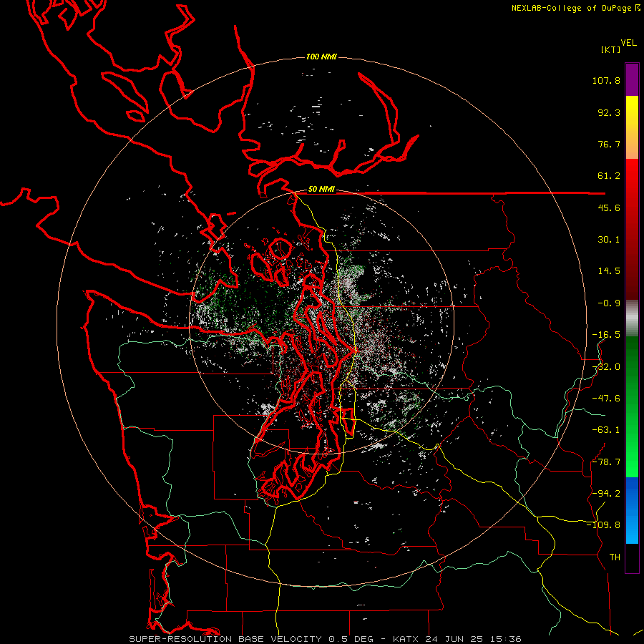
Task: Click the 92.3 velocity scale value
Action: (x=609, y=112)
